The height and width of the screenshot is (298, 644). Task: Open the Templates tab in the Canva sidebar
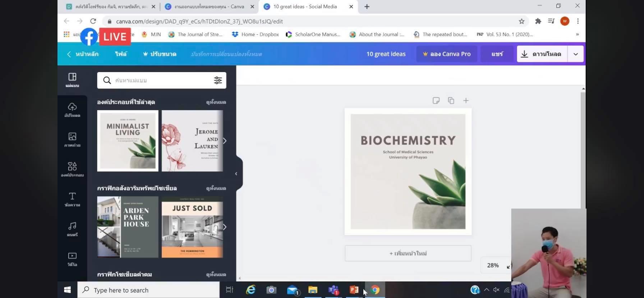72,80
